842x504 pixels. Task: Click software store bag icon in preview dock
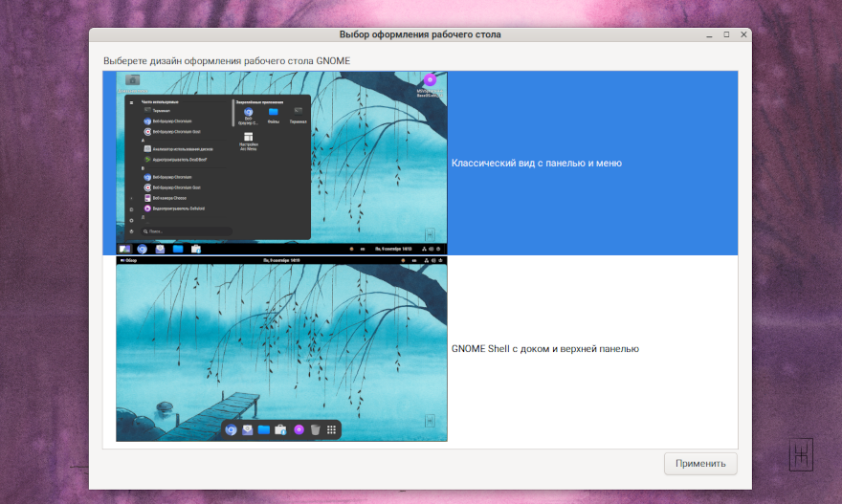(x=280, y=430)
